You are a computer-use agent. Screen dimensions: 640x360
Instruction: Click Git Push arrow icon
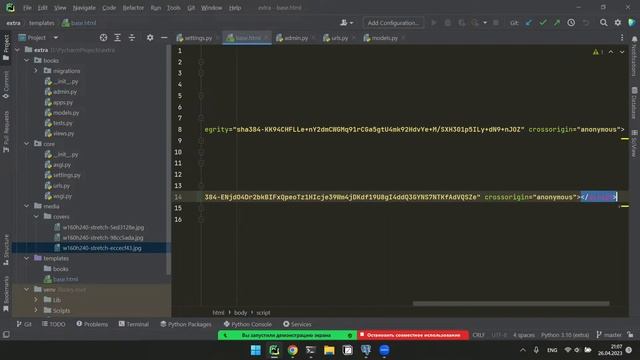(x=557, y=23)
